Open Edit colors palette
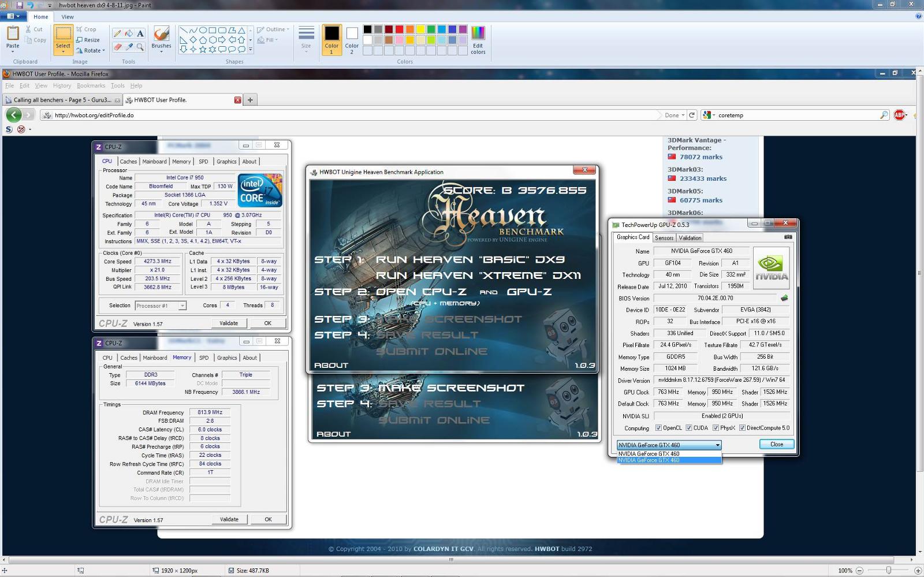 478,39
